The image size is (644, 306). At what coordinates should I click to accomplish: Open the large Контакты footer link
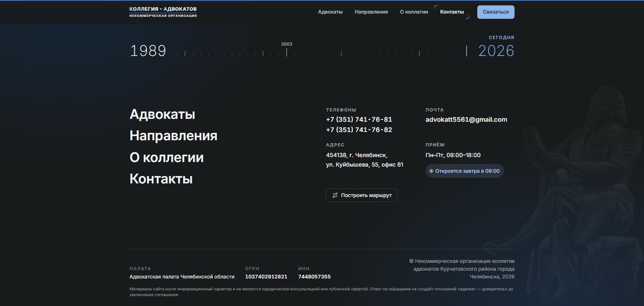pos(161,179)
